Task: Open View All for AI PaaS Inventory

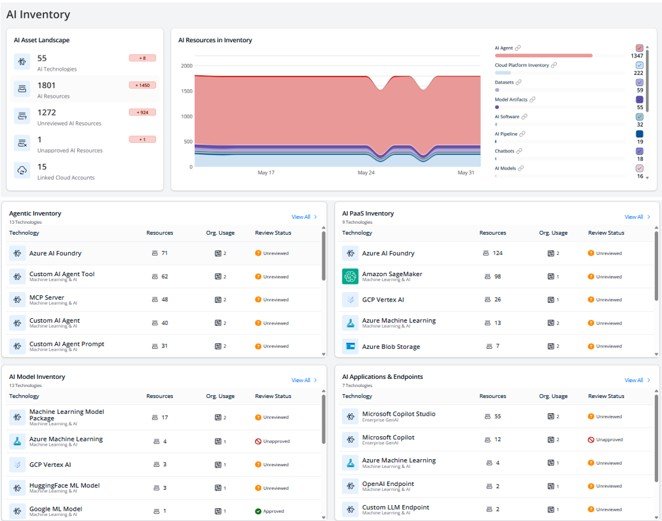Action: pyautogui.click(x=637, y=217)
